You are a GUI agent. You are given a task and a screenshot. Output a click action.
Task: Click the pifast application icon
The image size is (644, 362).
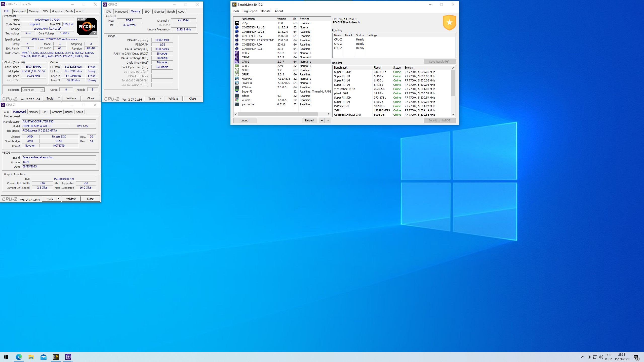point(237,96)
